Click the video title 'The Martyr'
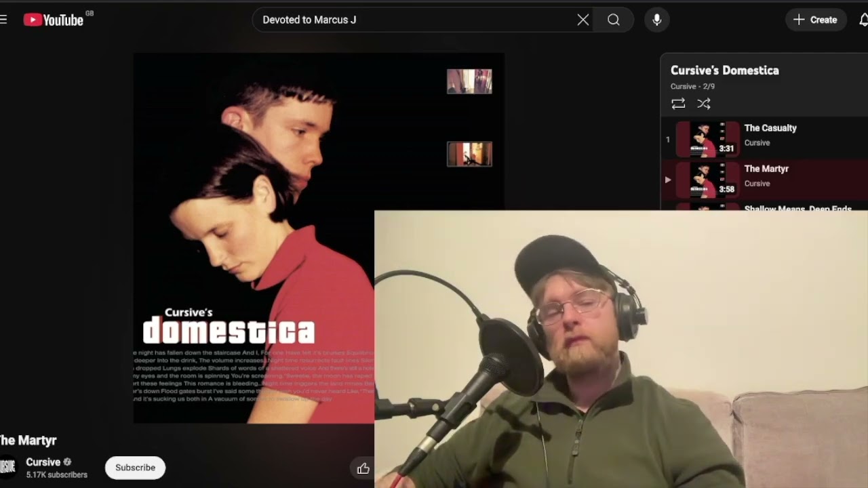Screen dimensions: 868x488 (28, 441)
